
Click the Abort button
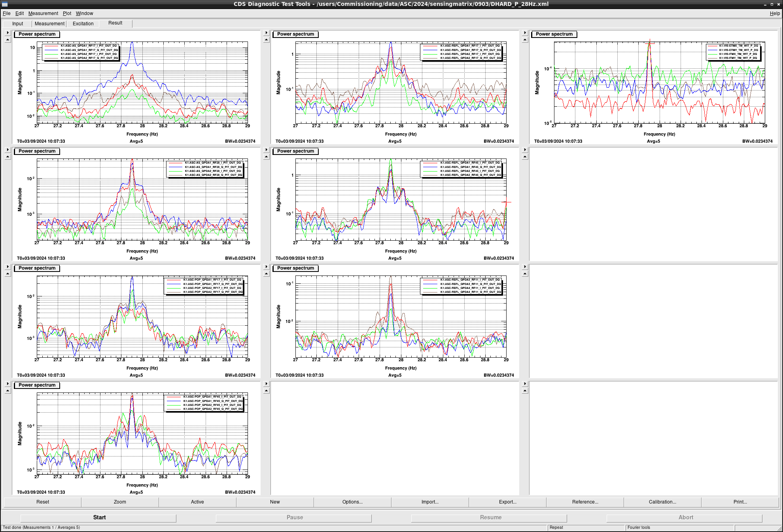685,517
